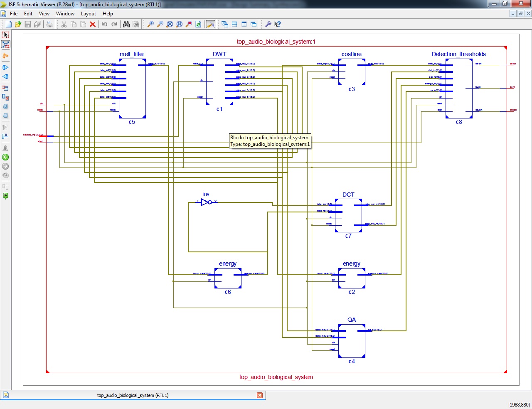Toggle the active schematic selection mode icon
The height and width of the screenshot is (409, 532).
(x=5, y=44)
